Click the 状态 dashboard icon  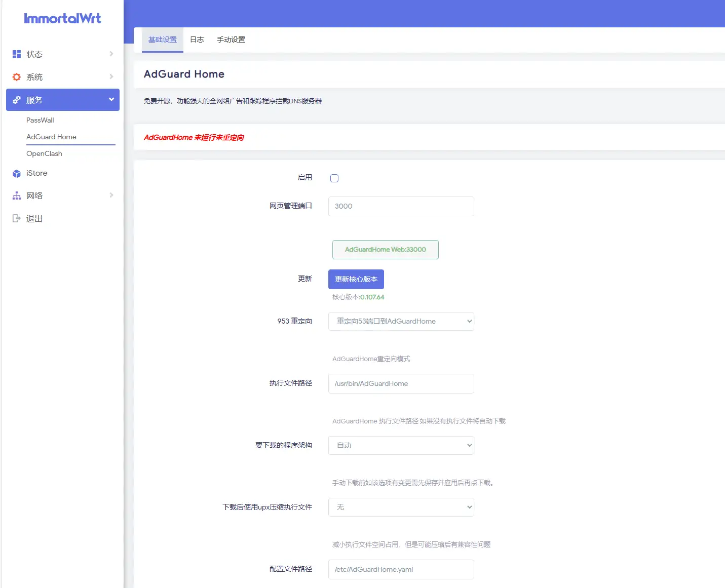pyautogui.click(x=17, y=54)
